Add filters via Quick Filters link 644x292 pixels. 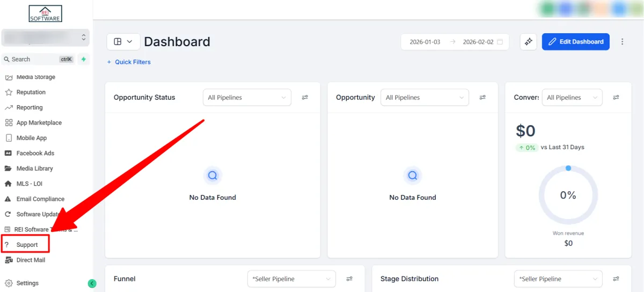(x=129, y=62)
